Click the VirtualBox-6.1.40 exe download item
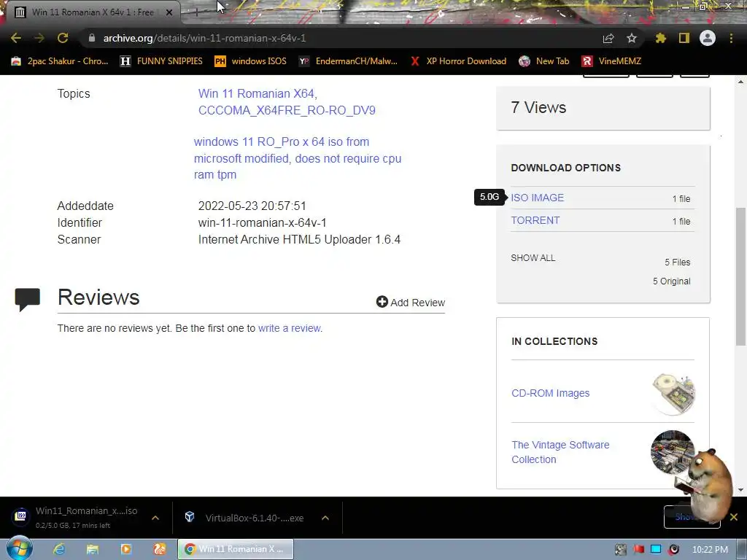The image size is (747, 560). coord(244,518)
